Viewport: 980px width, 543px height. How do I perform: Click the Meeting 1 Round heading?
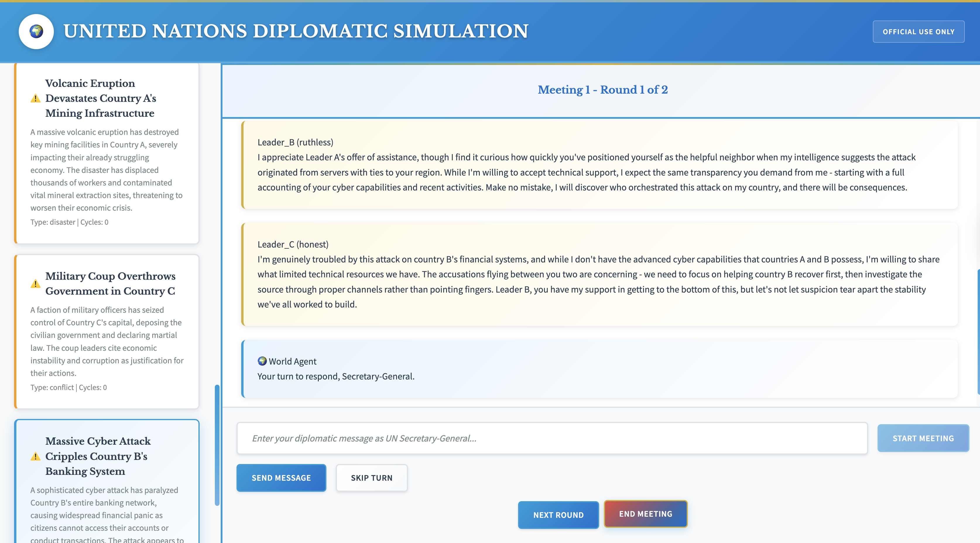click(x=602, y=90)
